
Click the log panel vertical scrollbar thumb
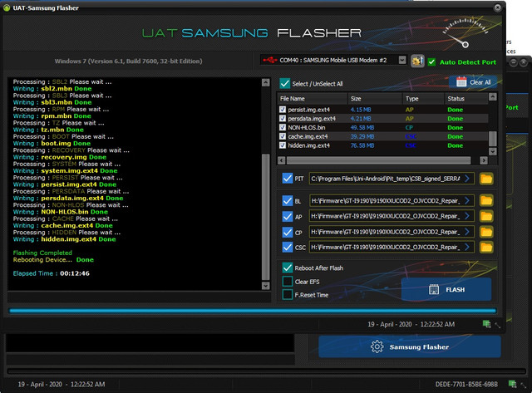266,217
